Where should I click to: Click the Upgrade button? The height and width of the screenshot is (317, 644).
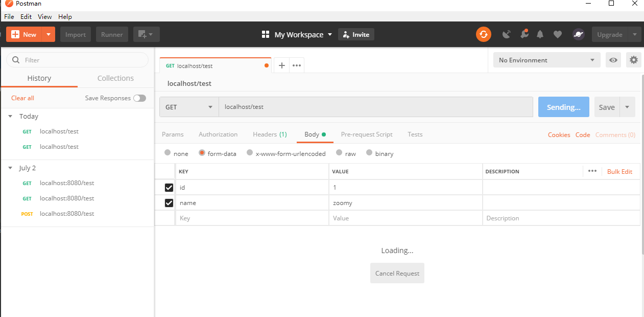[610, 34]
